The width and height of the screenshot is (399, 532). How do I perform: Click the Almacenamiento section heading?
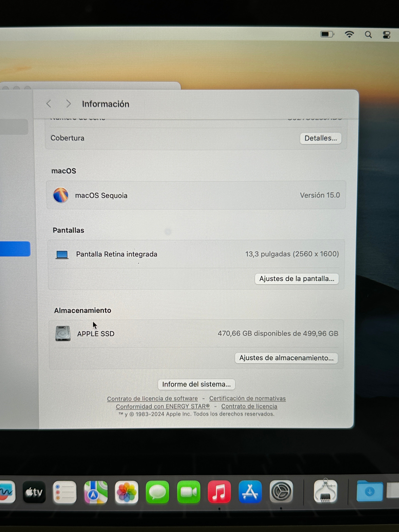click(x=83, y=310)
